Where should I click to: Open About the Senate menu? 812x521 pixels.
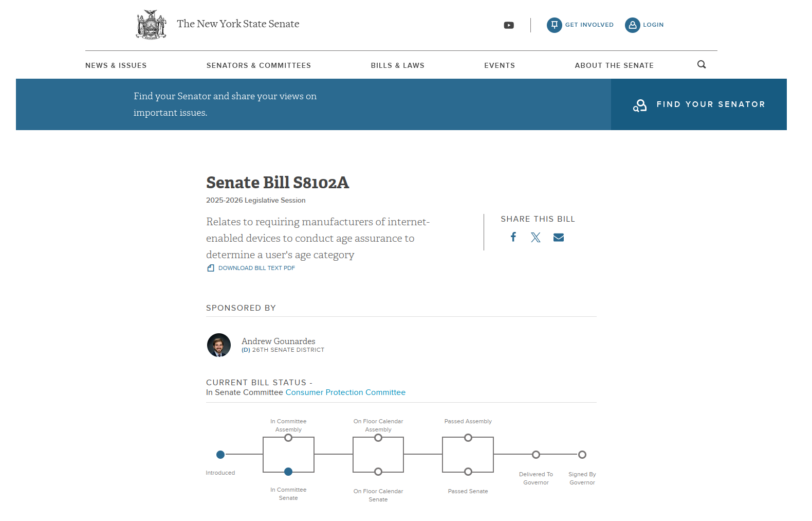pos(614,65)
